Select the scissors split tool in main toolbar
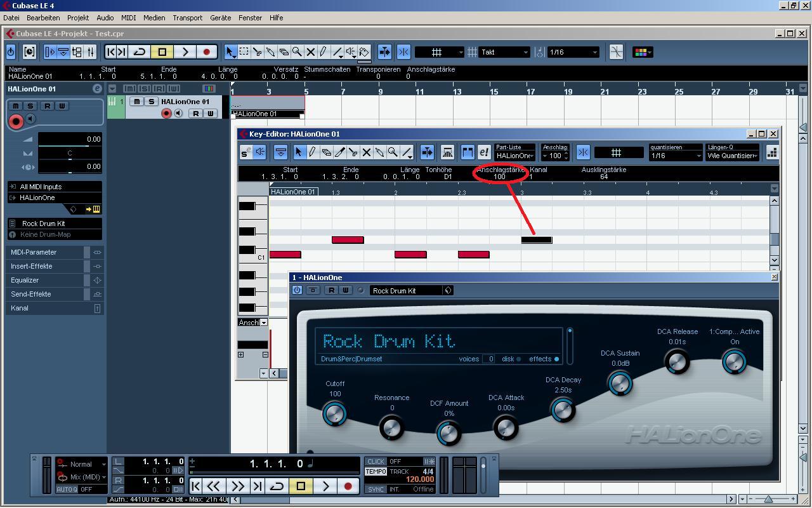 tap(257, 52)
